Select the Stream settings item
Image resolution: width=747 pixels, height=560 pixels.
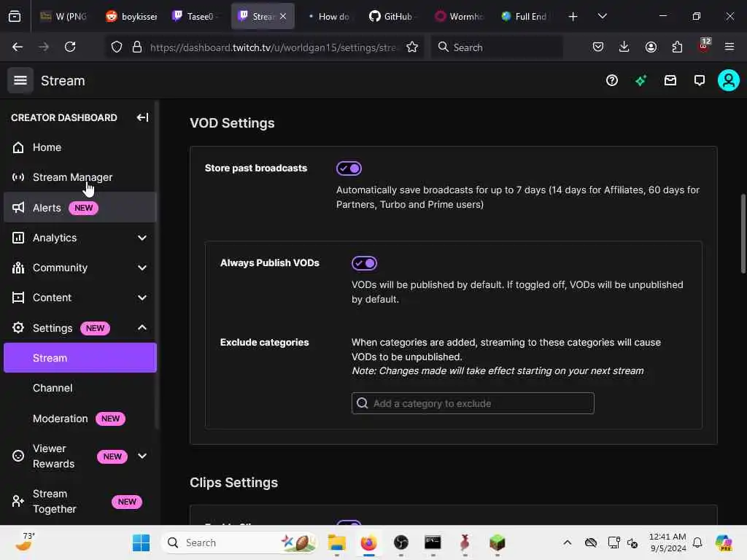[x=80, y=357]
